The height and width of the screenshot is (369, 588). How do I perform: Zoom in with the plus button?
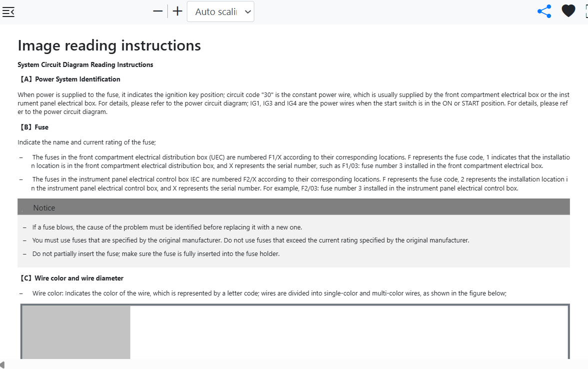pyautogui.click(x=177, y=11)
